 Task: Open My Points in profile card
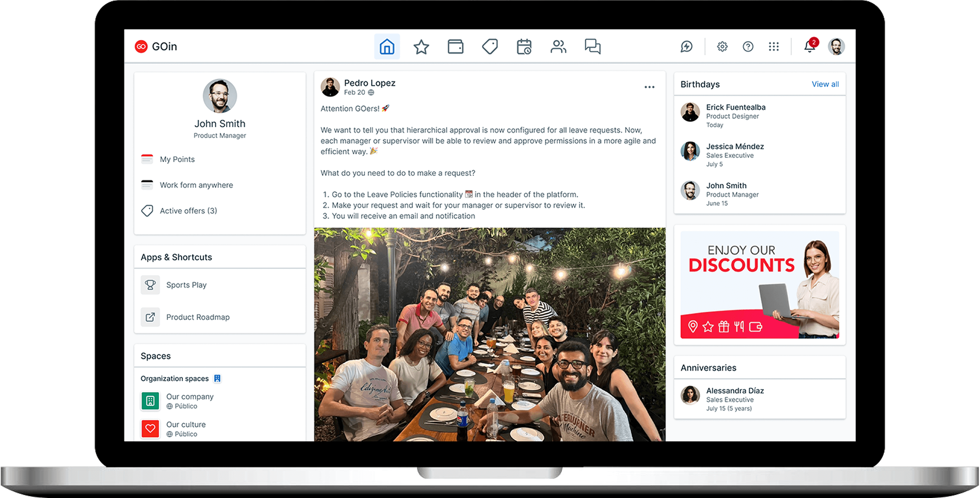pos(177,159)
